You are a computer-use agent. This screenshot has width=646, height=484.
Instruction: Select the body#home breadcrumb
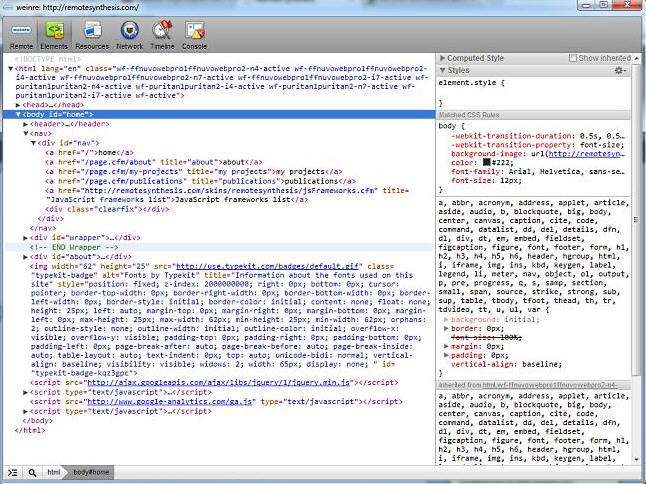pyautogui.click(x=91, y=472)
